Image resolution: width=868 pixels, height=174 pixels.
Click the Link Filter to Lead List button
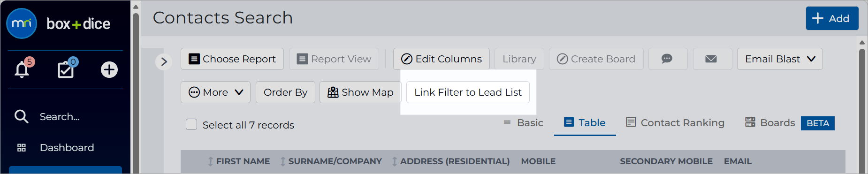click(468, 92)
